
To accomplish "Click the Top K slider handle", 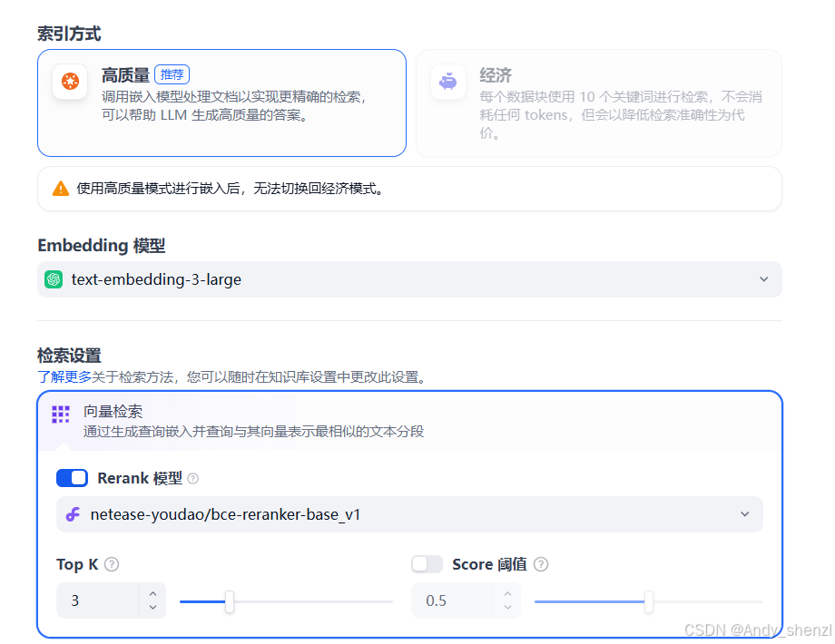I will coord(228,601).
